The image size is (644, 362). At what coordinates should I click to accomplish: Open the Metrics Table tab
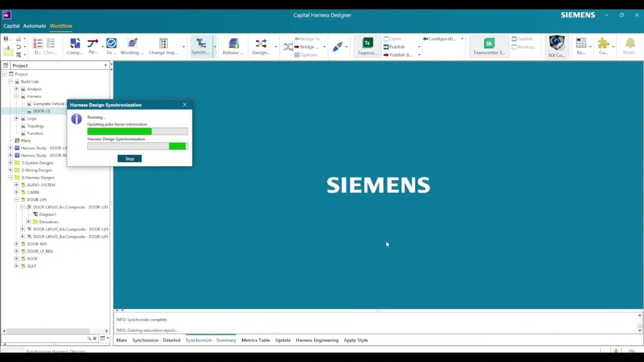tap(256, 340)
